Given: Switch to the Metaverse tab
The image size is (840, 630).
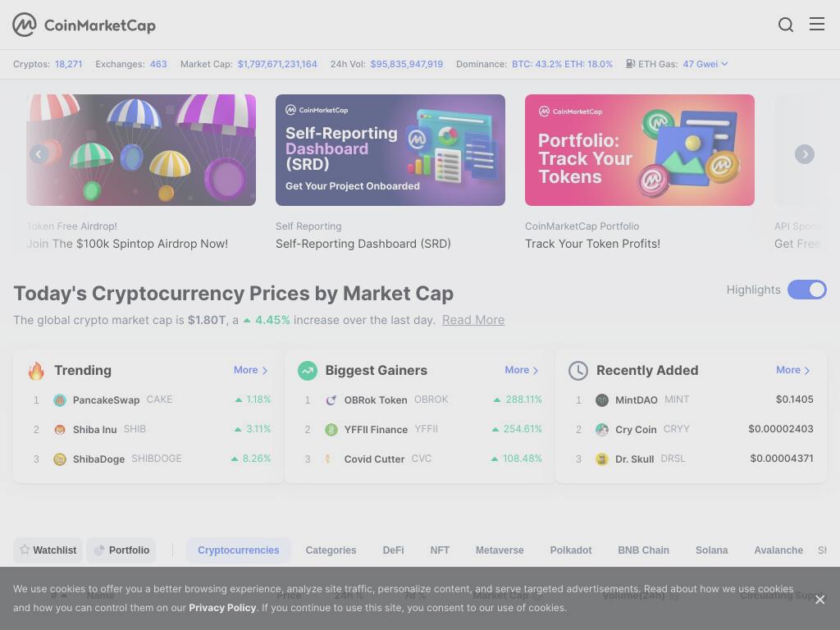Looking at the screenshot, I should tap(500, 550).
